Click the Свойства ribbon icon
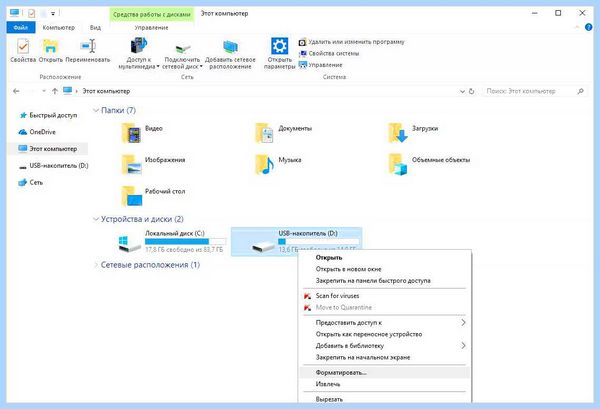 (x=23, y=47)
